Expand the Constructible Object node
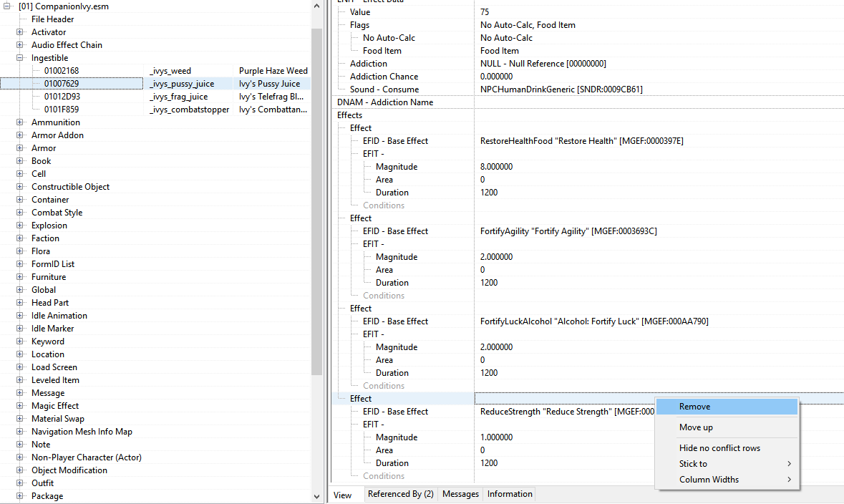 pyautogui.click(x=20, y=187)
